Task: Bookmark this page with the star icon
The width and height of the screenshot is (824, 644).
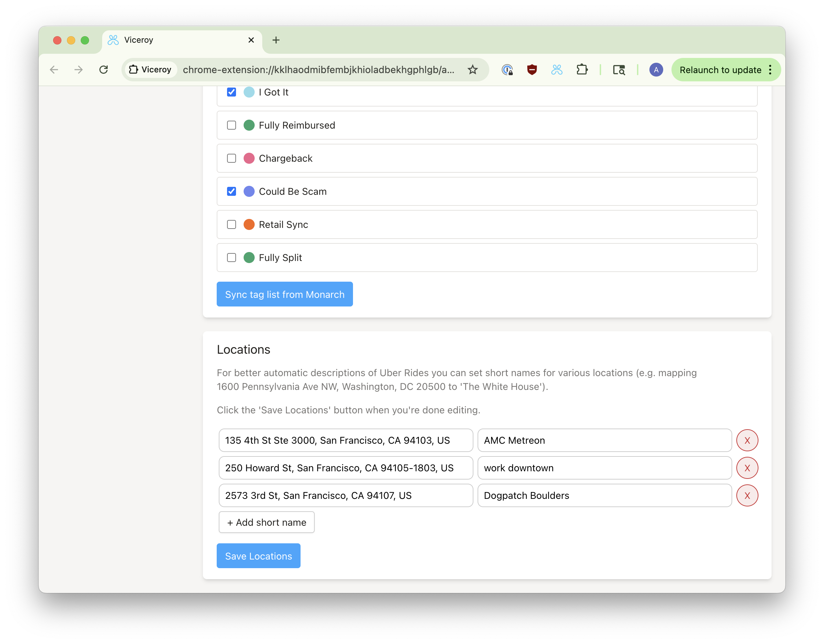Action: pyautogui.click(x=472, y=70)
